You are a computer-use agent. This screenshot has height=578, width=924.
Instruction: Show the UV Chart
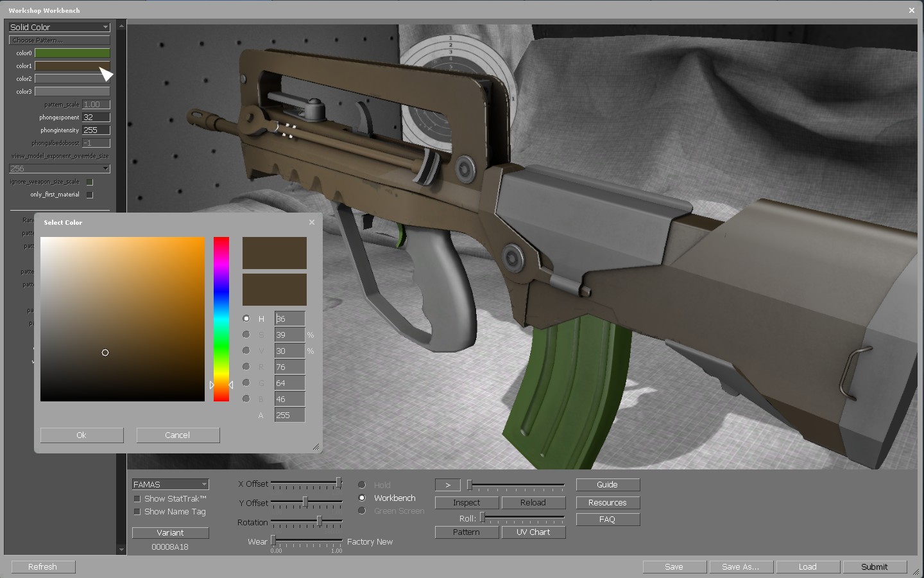pos(533,532)
